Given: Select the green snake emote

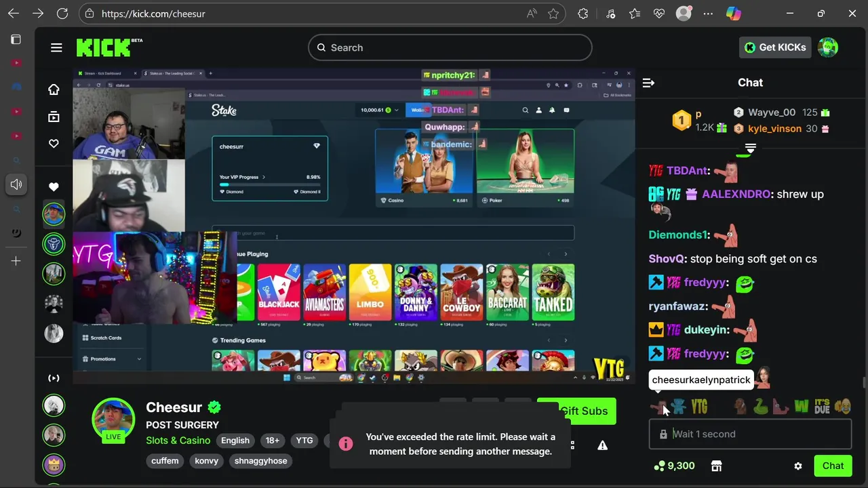Looking at the screenshot, I should 760,406.
